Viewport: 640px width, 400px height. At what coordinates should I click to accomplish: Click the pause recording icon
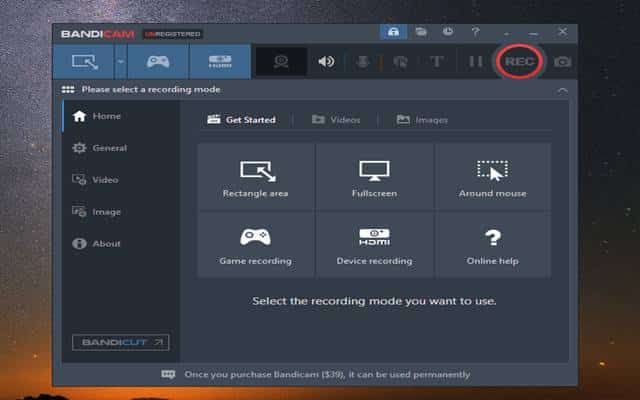tap(476, 62)
